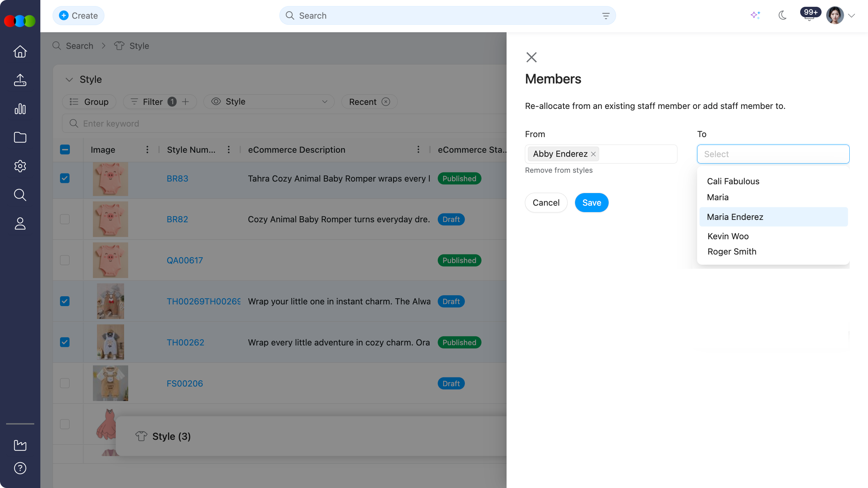Toggle the header select-all checkbox
The height and width of the screenshot is (488, 868).
65,149
